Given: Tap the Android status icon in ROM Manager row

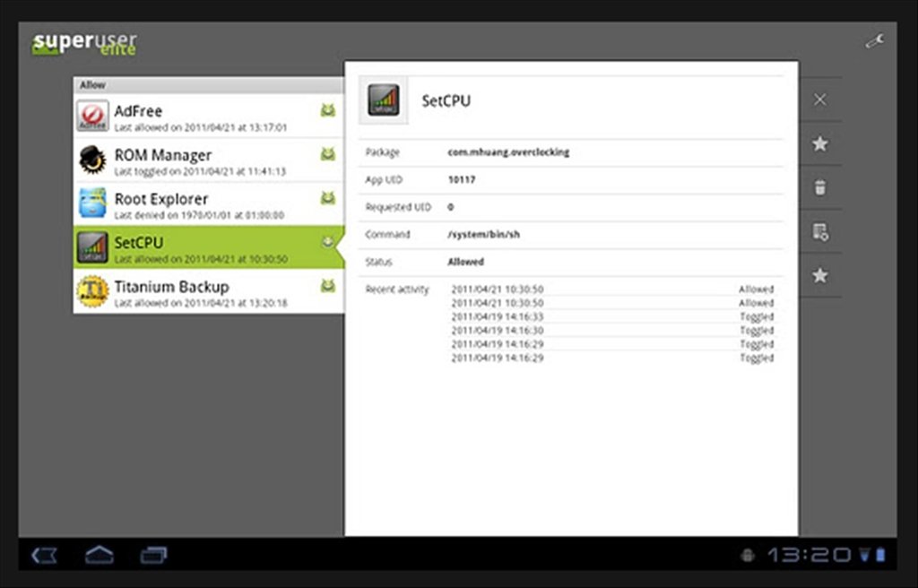Looking at the screenshot, I should [x=328, y=154].
